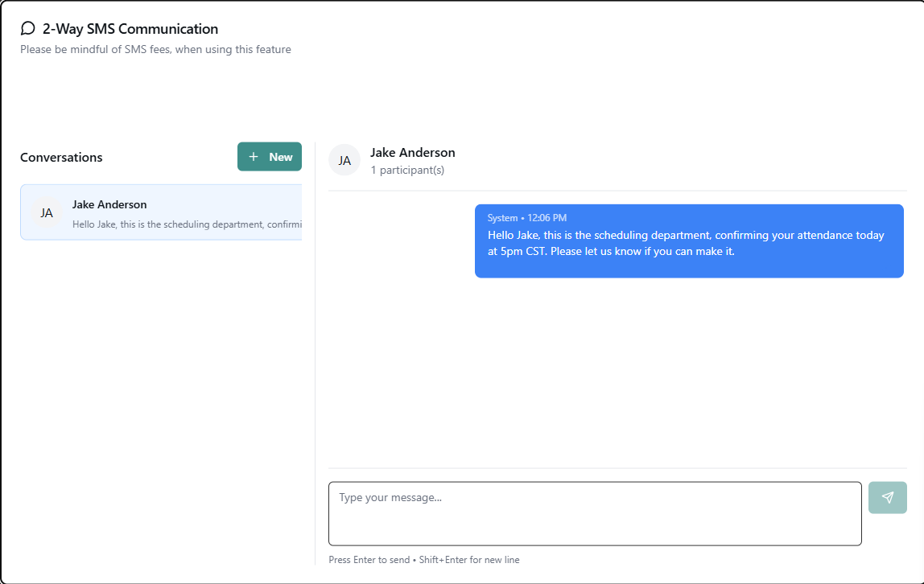Image resolution: width=924 pixels, height=584 pixels.
Task: Click the empty chat area below the message
Action: coord(617,370)
